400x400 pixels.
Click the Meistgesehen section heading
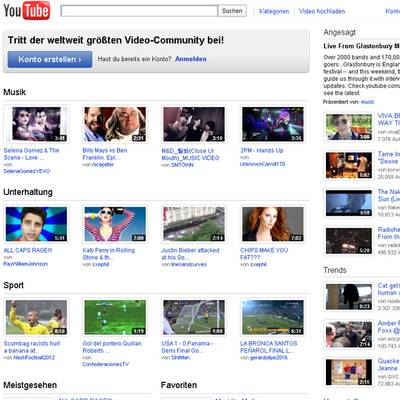pos(30,385)
